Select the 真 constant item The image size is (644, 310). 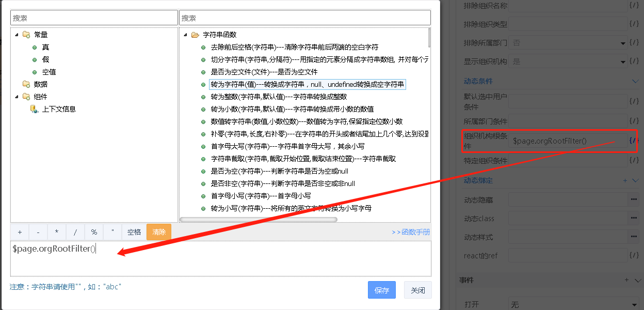pyautogui.click(x=45, y=48)
